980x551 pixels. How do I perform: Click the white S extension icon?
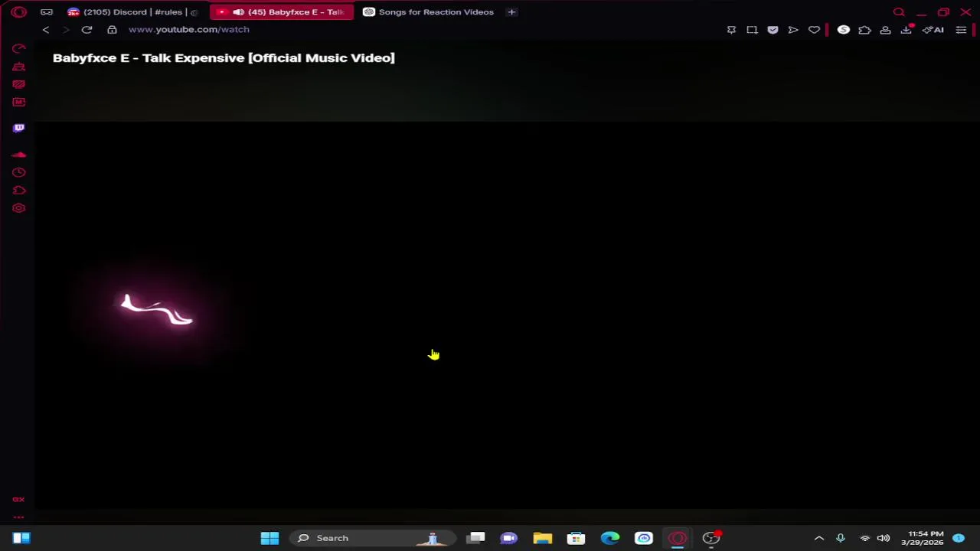coord(844,30)
